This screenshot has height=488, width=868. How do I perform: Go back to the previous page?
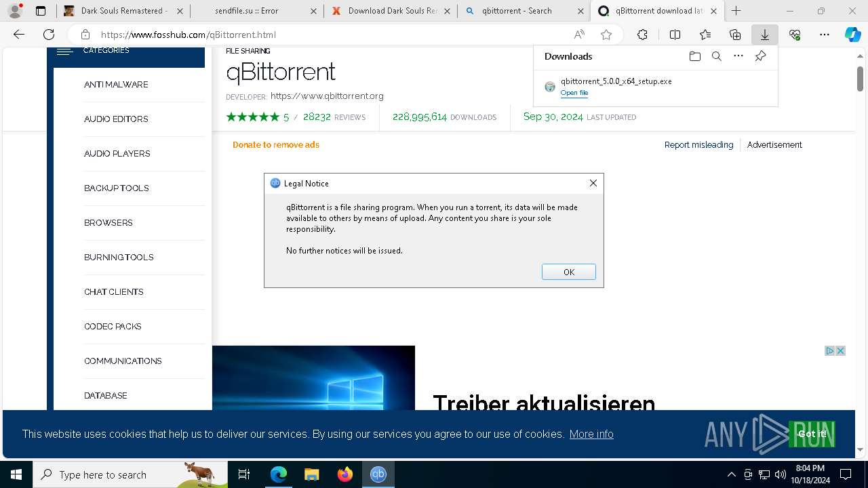pos(19,35)
